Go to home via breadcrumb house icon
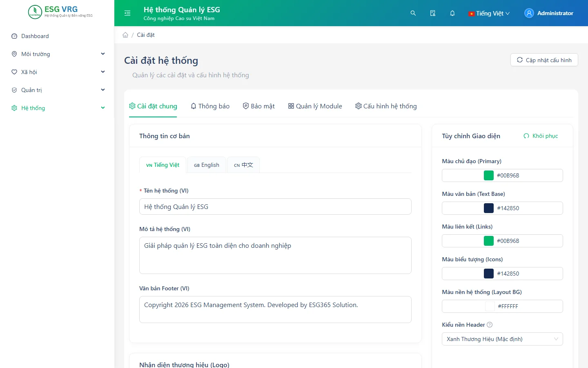588x368 pixels. 125,35
